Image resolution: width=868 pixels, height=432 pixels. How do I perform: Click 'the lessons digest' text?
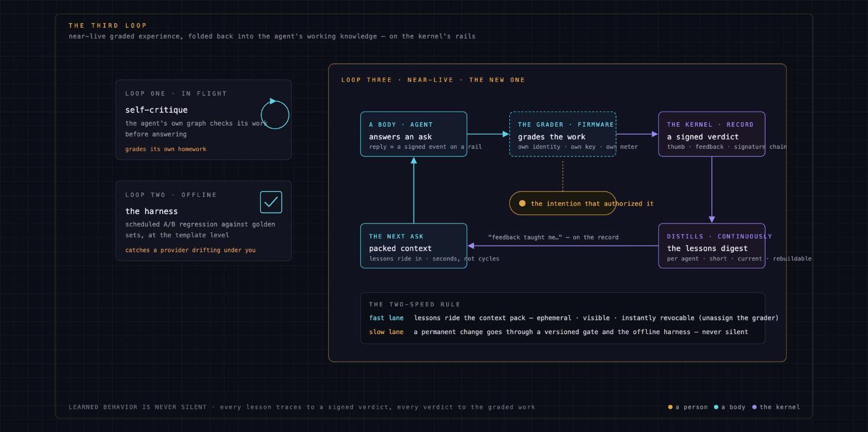707,249
